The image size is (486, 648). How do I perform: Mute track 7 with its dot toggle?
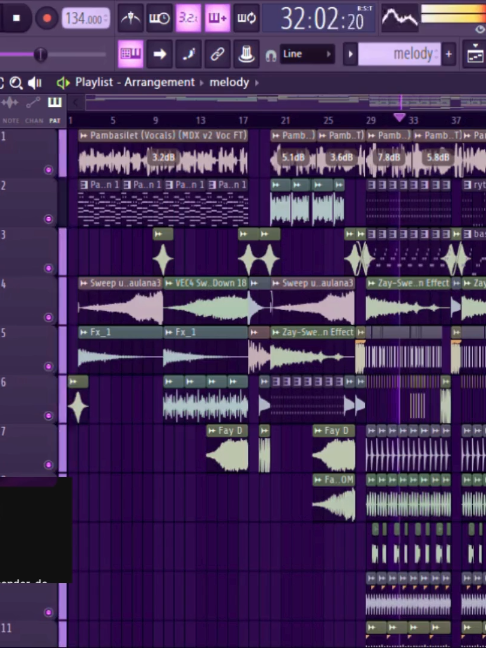49,465
